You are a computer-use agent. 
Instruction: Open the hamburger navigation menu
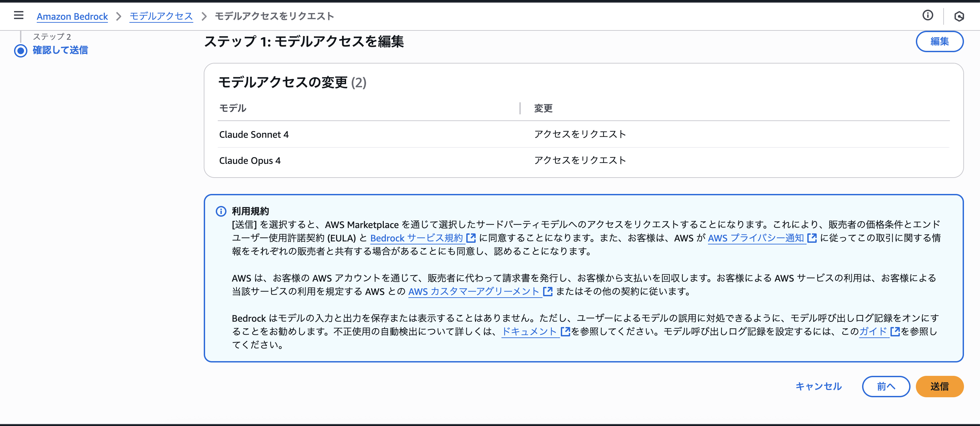(18, 16)
